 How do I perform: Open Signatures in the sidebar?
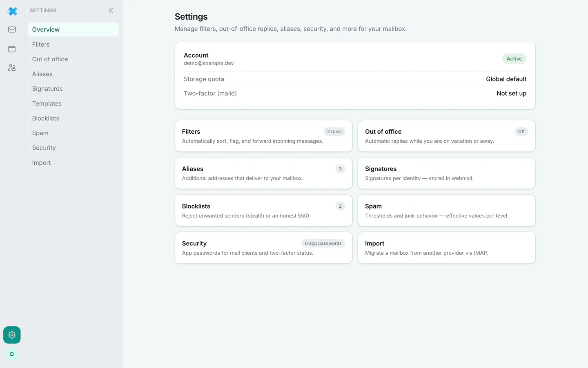(x=73, y=89)
